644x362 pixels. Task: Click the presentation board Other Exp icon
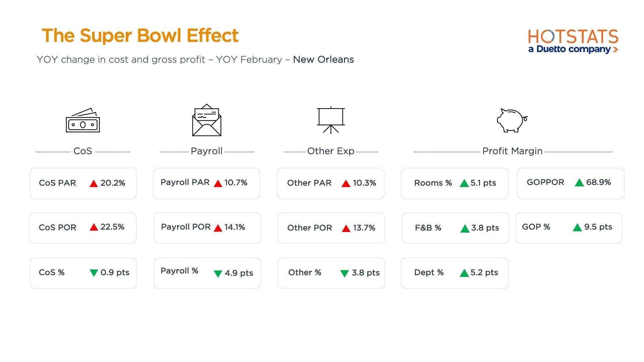331,120
